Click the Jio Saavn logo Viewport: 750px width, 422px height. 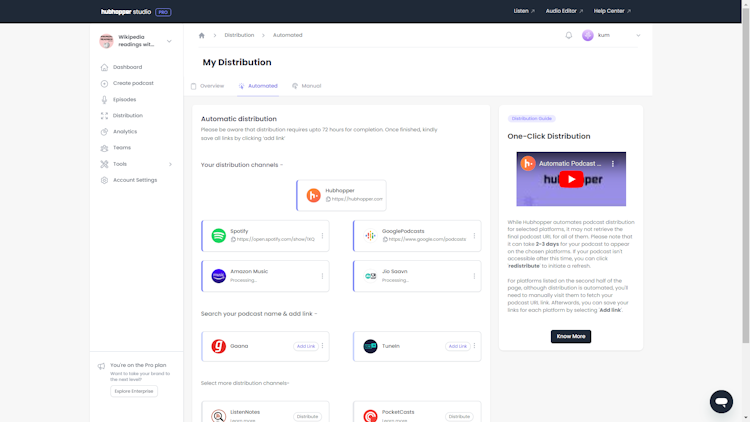[370, 276]
